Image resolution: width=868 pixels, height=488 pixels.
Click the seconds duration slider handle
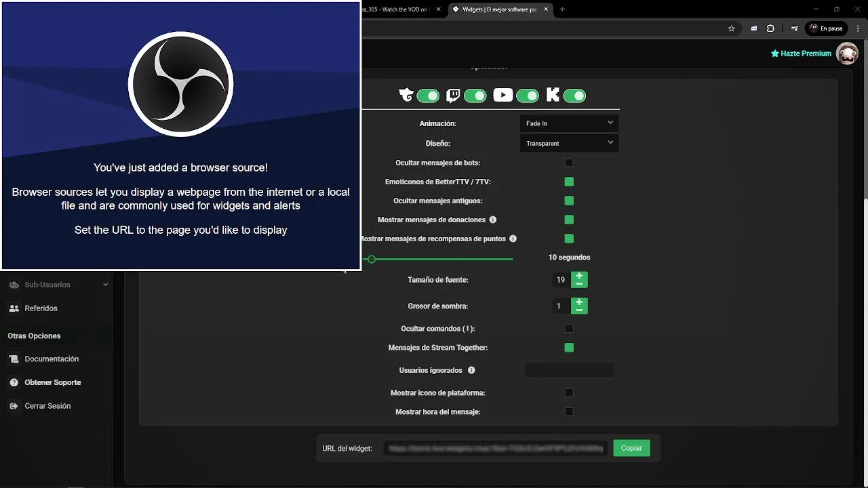click(x=371, y=259)
